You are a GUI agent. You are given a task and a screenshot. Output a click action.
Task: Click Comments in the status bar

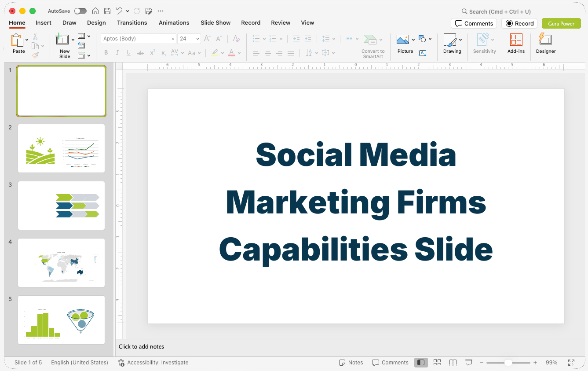[x=390, y=363]
